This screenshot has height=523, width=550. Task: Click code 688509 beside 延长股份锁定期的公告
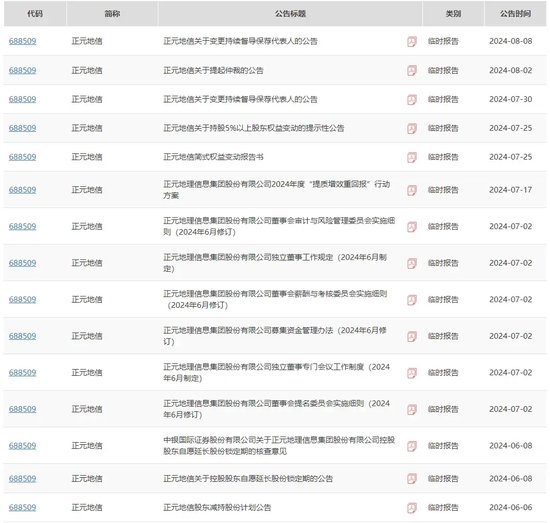[22, 478]
